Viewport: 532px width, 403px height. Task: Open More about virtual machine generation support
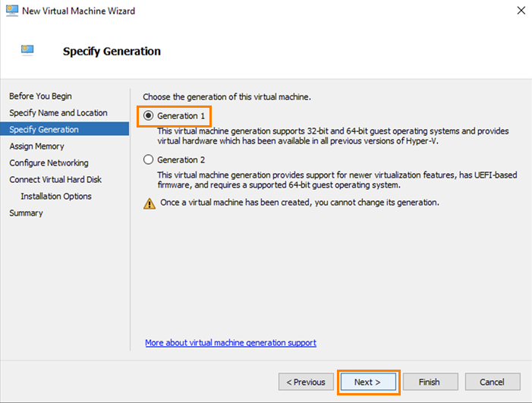click(231, 343)
